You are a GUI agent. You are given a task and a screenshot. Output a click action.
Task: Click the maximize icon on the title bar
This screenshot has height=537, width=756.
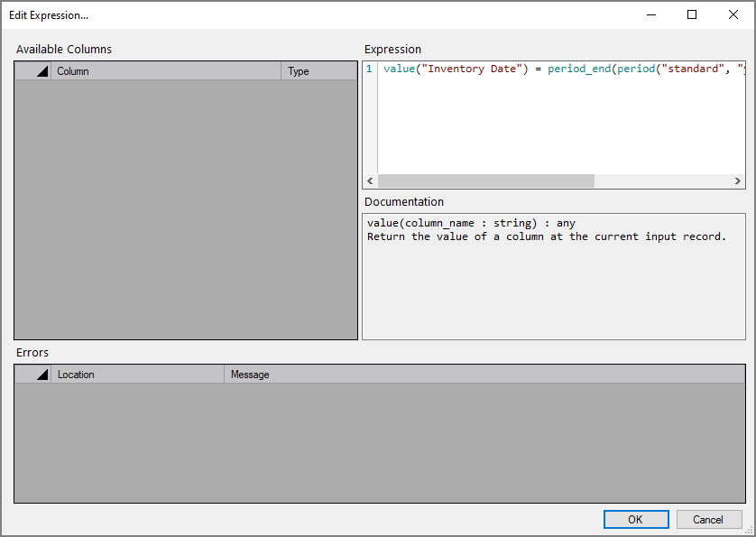point(692,14)
